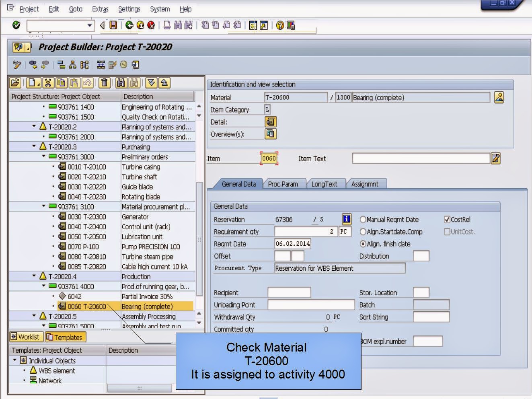Select the Manual Reqmt Date radio button
This screenshot has width=532, height=399.
point(363,220)
